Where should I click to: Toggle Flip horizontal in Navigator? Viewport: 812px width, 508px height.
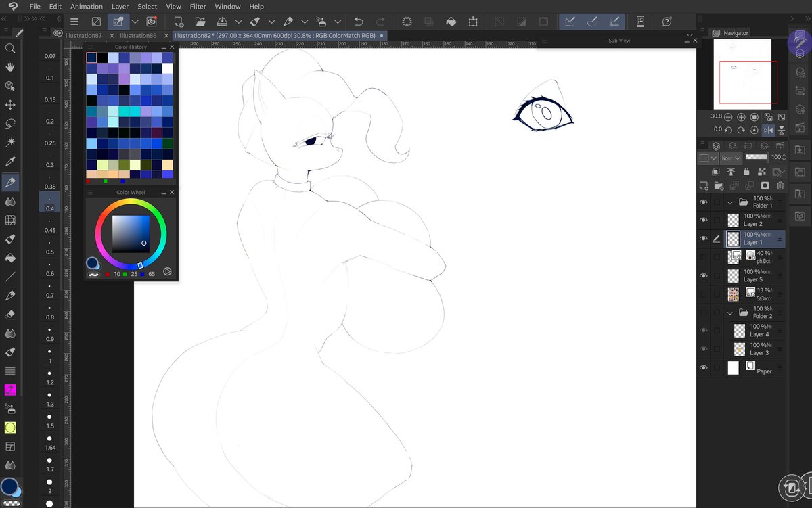[768, 129]
